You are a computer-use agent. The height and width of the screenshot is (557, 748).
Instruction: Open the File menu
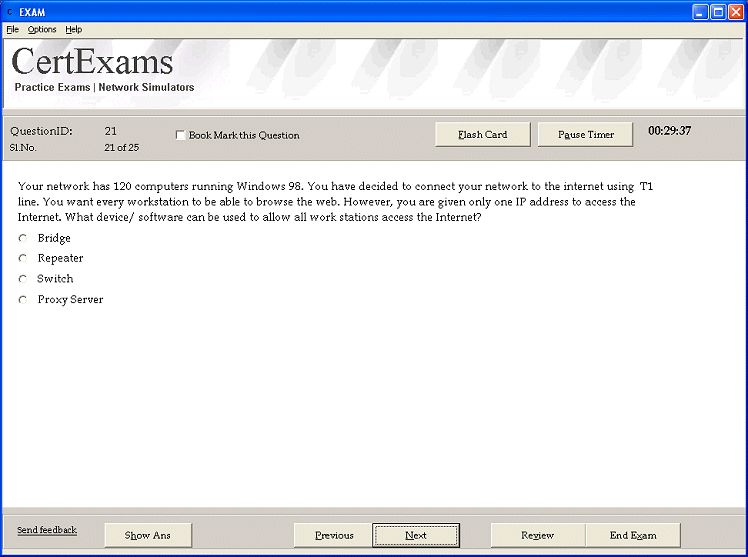(12, 30)
